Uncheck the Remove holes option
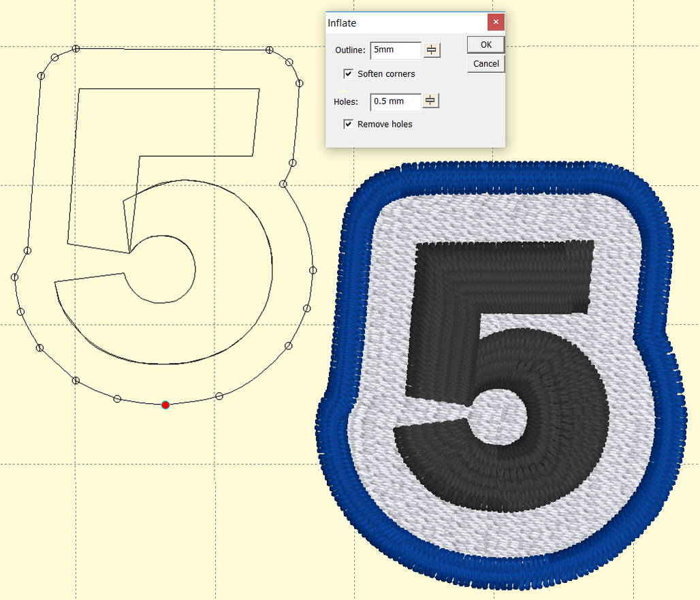The image size is (700, 600). [349, 124]
